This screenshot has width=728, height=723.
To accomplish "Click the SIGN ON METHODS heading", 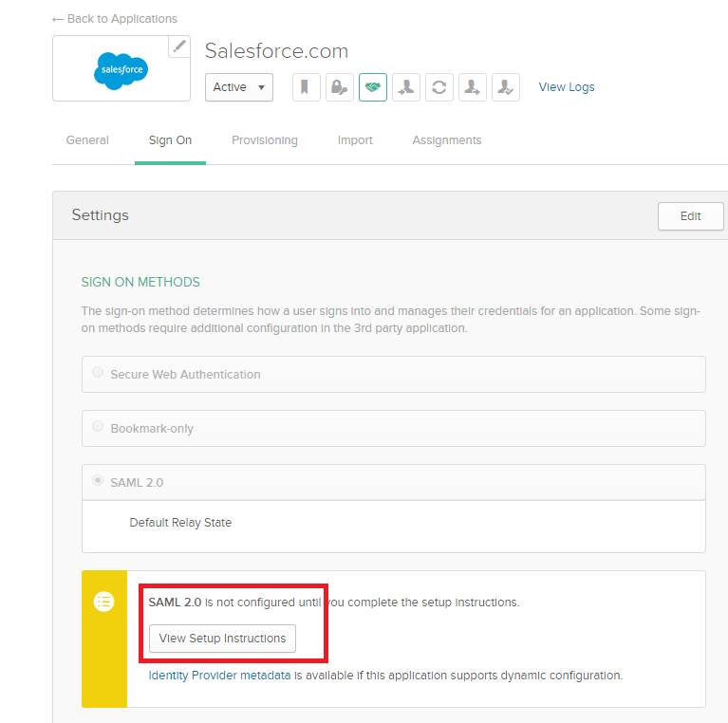I will click(x=140, y=282).
